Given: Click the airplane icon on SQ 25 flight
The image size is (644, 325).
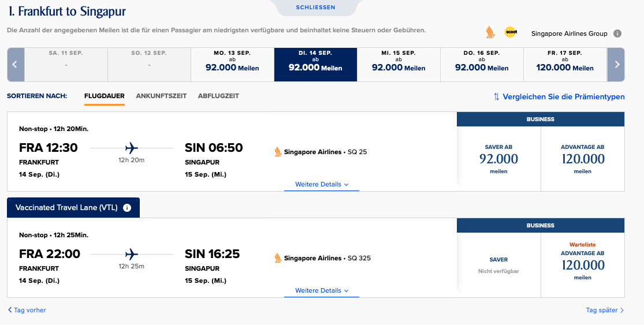Looking at the screenshot, I should (x=132, y=148).
